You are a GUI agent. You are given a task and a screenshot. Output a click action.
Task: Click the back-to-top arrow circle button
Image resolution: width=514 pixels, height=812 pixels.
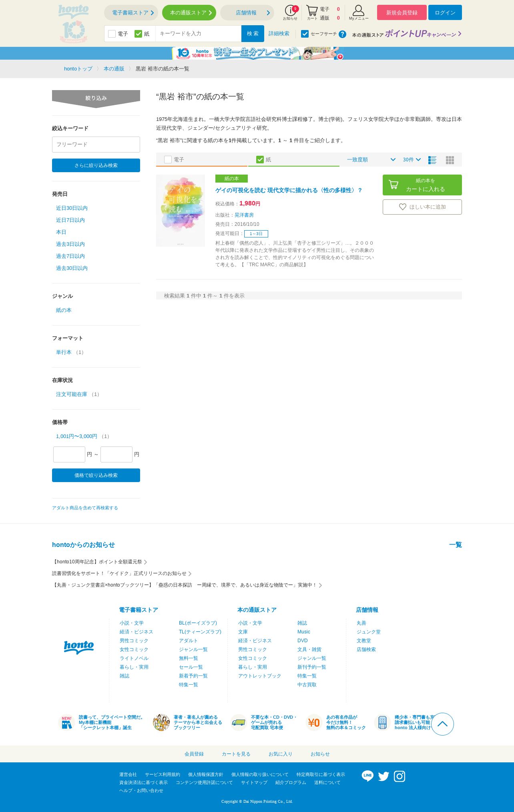coord(442,724)
